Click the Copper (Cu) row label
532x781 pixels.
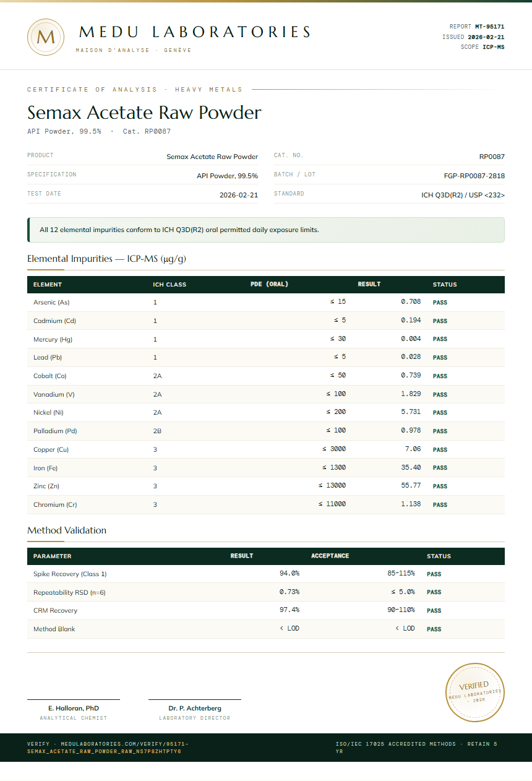[51, 449]
